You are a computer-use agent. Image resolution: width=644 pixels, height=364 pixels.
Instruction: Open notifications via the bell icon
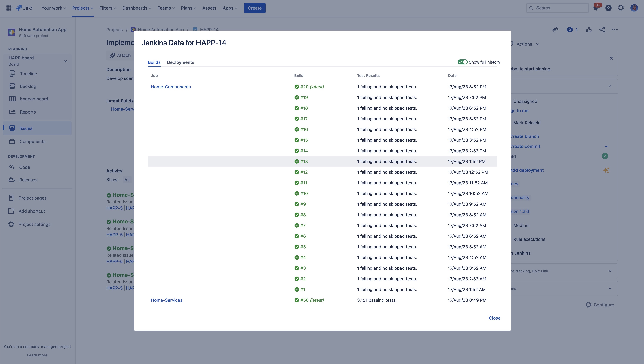596,8
